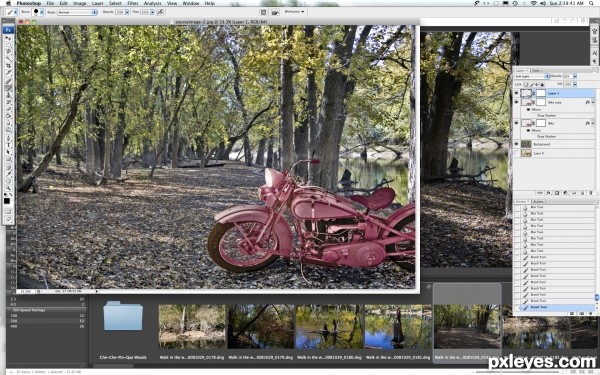Select the Horizontal Type tool
600x375 pixels.
click(8, 145)
